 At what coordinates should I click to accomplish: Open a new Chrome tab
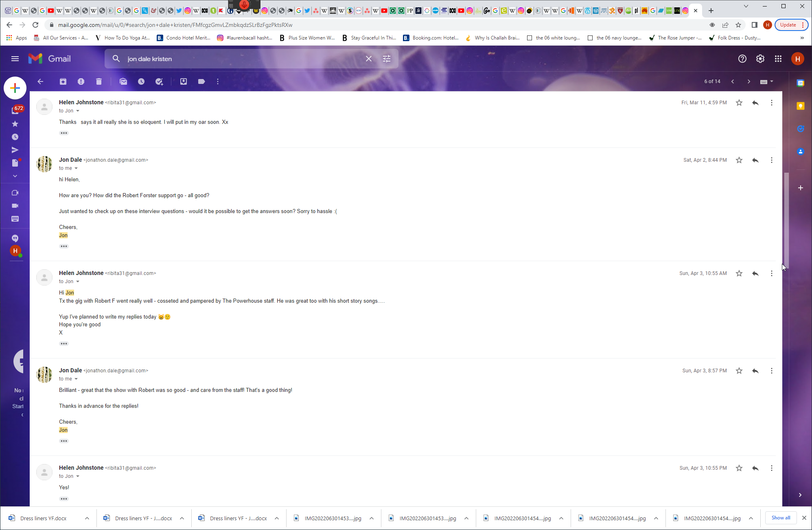point(711,11)
